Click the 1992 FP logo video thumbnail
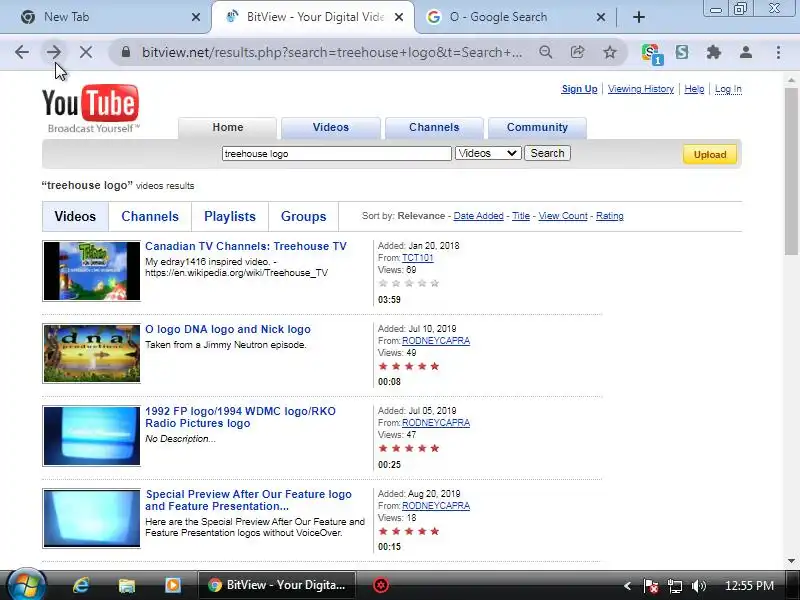 point(91,436)
